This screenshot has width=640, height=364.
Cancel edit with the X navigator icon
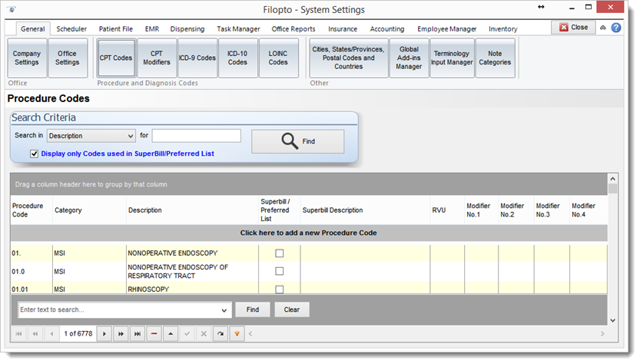click(x=204, y=334)
